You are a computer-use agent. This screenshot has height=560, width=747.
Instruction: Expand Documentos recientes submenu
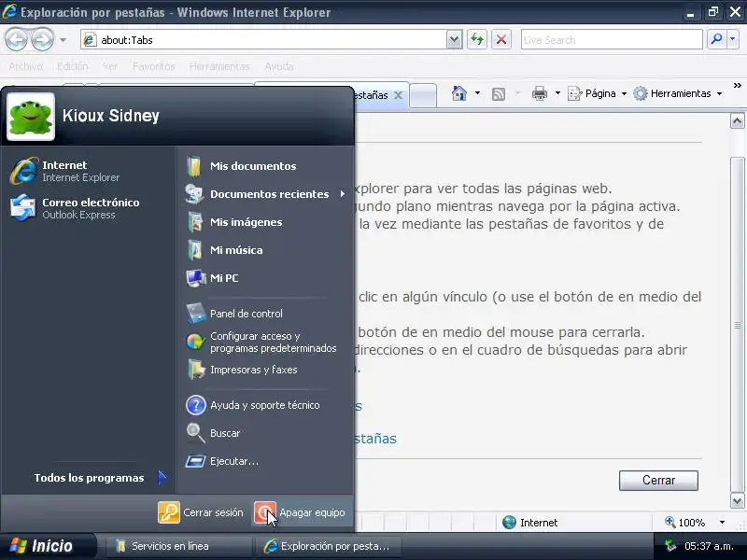(265, 194)
